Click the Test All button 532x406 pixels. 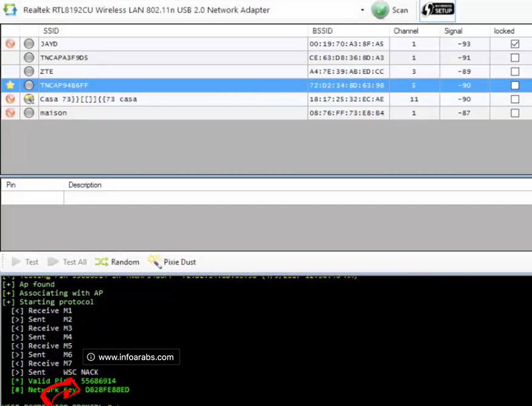[x=67, y=262]
